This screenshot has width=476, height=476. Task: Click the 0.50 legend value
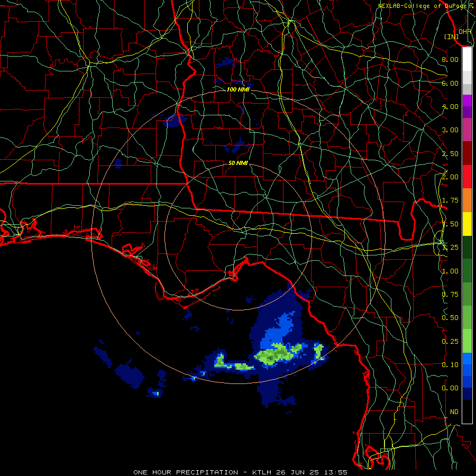coord(450,318)
